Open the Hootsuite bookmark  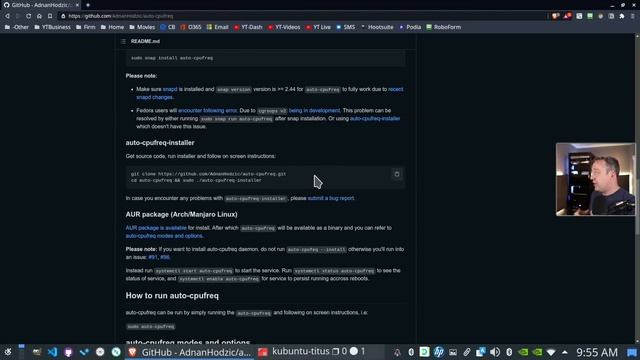[377, 27]
